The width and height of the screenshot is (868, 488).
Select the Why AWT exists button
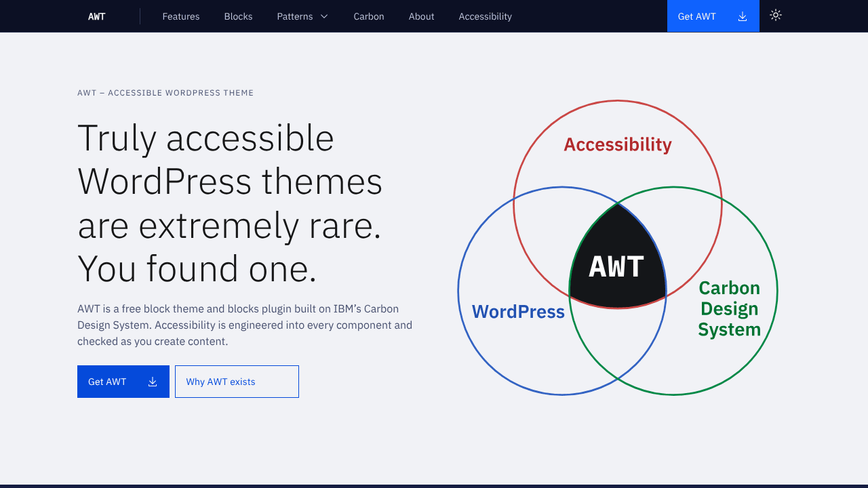pos(237,382)
